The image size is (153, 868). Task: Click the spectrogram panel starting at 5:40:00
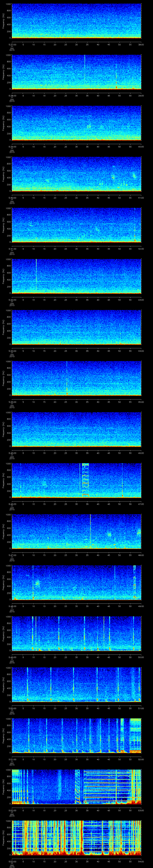click(x=76, y=174)
